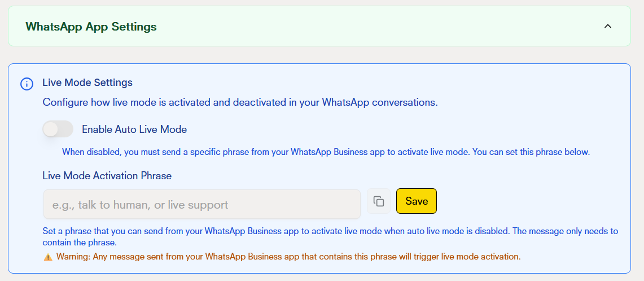Viewport: 644px width, 281px height.
Task: Click the 'Configure how live mode is activated' description
Action: 240,102
